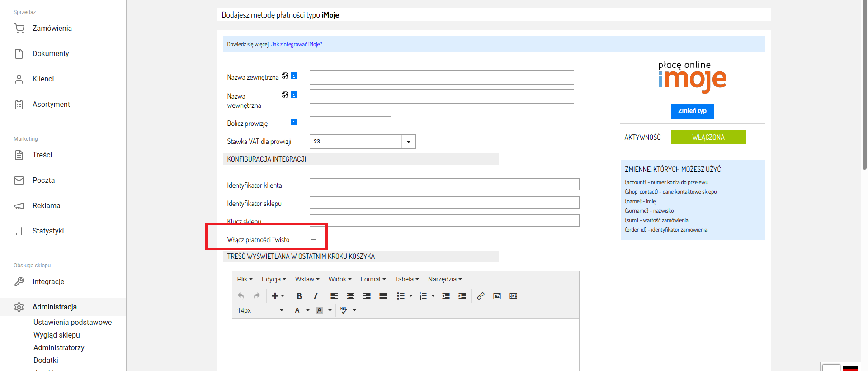Expand the background color picker arrow
The image size is (868, 371).
(330, 310)
